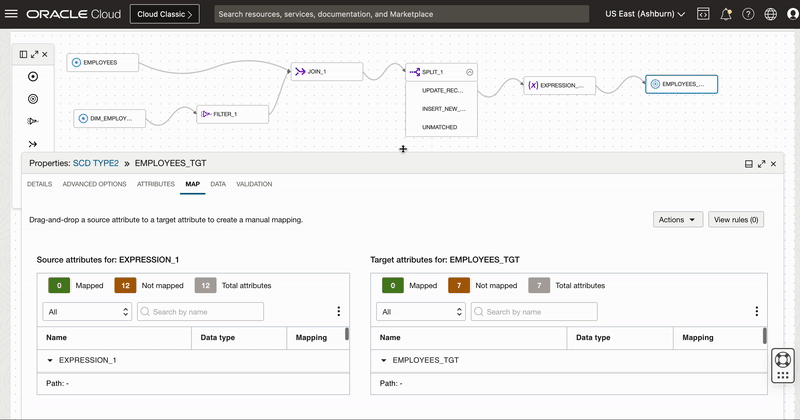The image size is (800, 420).
Task: Select the Target operator icon in palette
Action: (x=33, y=99)
